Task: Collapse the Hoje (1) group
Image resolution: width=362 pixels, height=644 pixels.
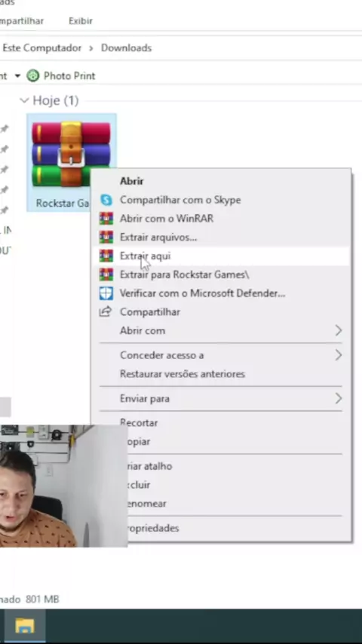Action: point(24,100)
